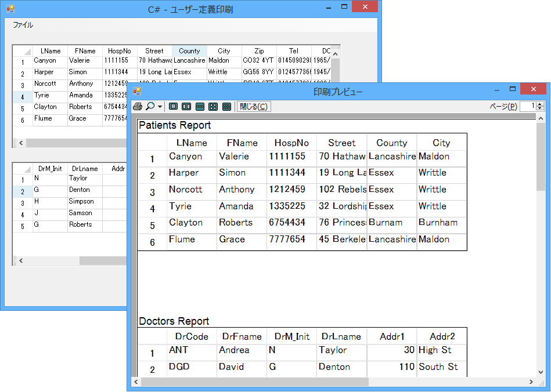551x392 pixels.
Task: Click the Flume cell in main grid
Action: (51, 120)
